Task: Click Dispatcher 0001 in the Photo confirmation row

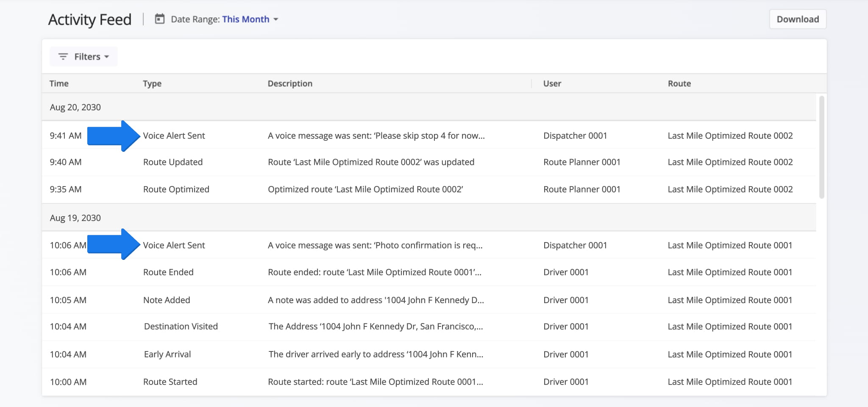Action: (575, 245)
